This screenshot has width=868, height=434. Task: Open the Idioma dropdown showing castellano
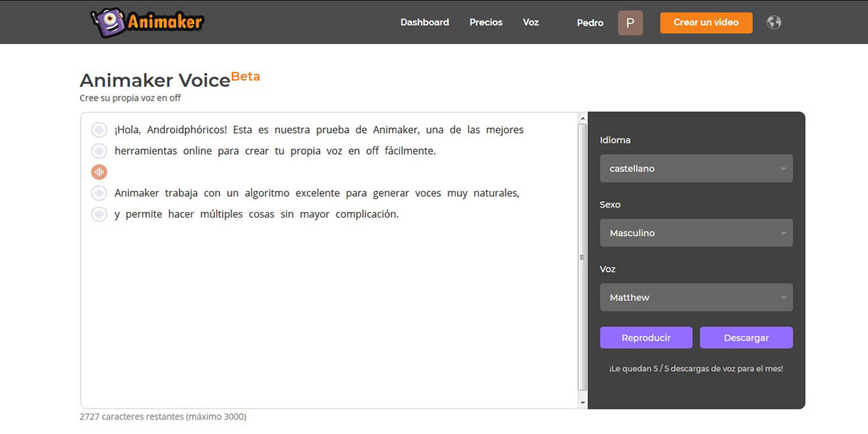[696, 168]
